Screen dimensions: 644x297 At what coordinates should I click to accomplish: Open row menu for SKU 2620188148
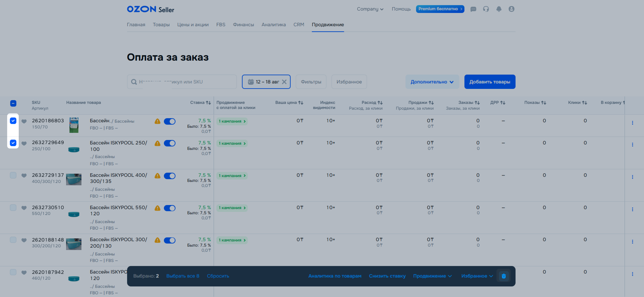pyautogui.click(x=632, y=241)
